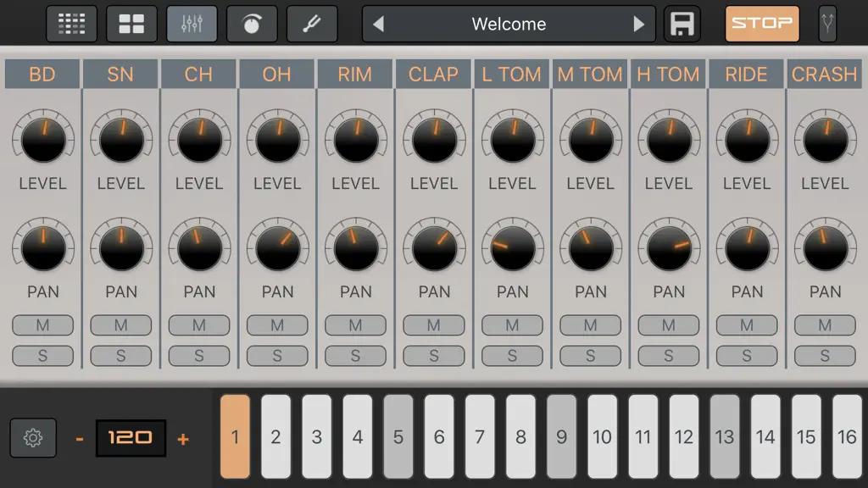Go to the previous preset with left arrow
The height and width of the screenshot is (488, 868).
(379, 24)
